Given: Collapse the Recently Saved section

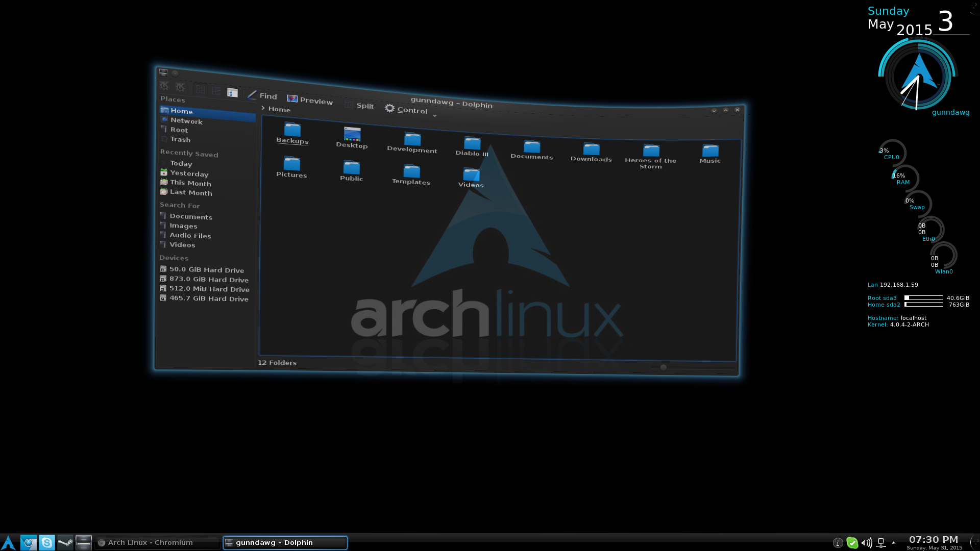Looking at the screenshot, I should (188, 153).
